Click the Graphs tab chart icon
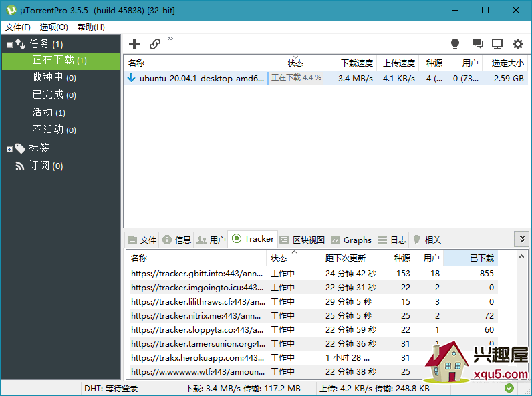The height and width of the screenshot is (396, 532). [336, 240]
